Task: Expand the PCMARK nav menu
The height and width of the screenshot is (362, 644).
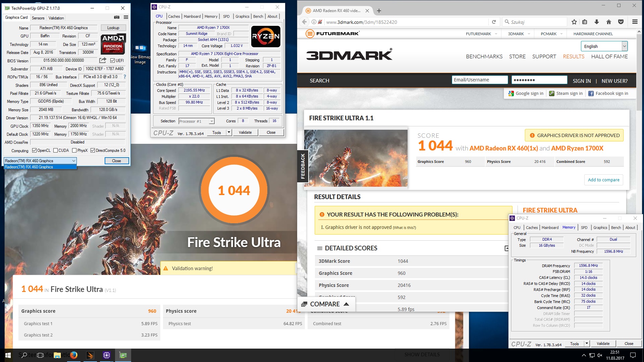Action: click(561, 34)
